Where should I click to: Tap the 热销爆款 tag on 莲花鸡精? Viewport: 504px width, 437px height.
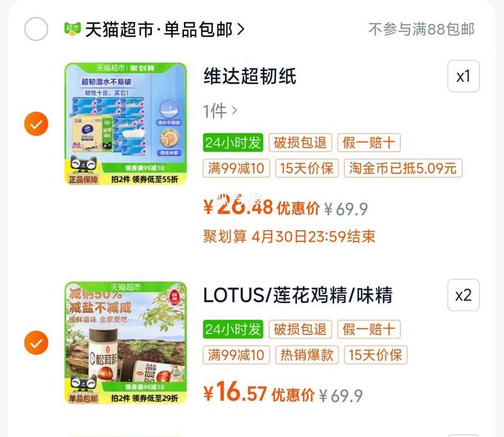click(x=307, y=355)
